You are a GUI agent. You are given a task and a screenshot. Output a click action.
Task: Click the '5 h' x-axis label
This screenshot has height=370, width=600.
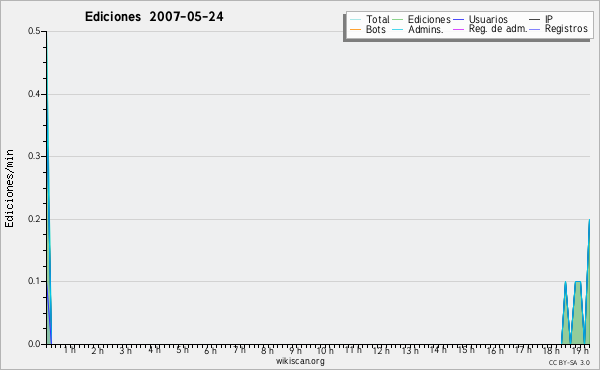pyautogui.click(x=183, y=350)
